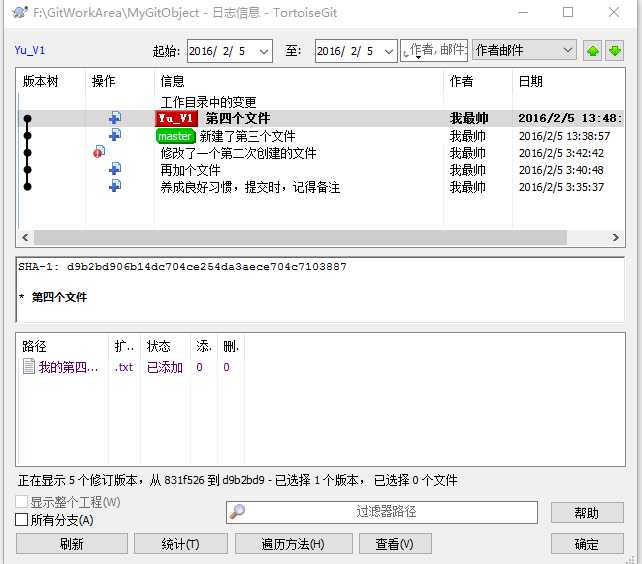Viewport: 642px width, 564px height.
Task: Click the green master branch label
Action: tap(176, 136)
